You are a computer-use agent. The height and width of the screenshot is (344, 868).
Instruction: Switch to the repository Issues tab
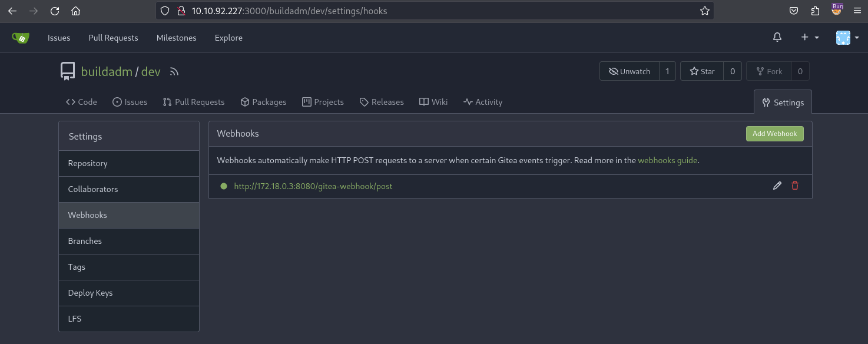point(130,102)
